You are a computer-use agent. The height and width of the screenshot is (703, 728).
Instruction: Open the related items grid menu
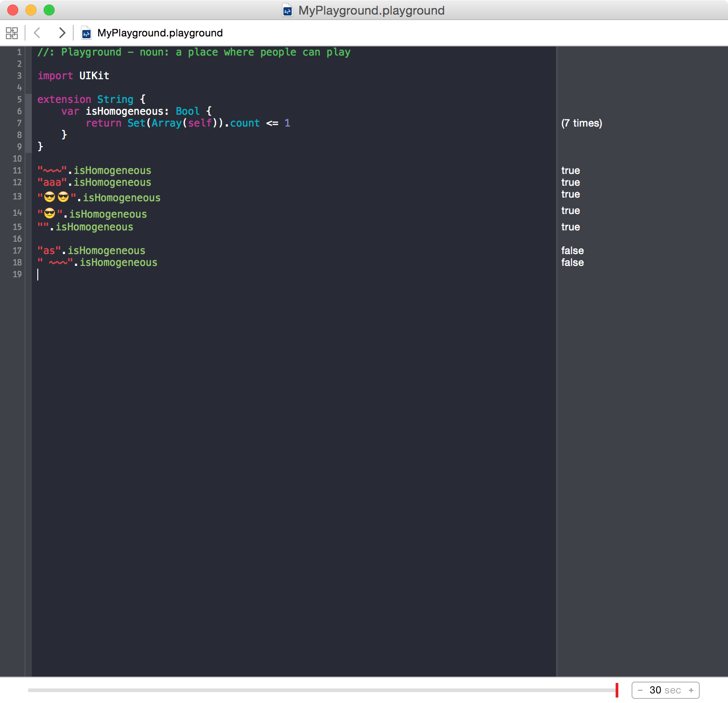(x=12, y=33)
